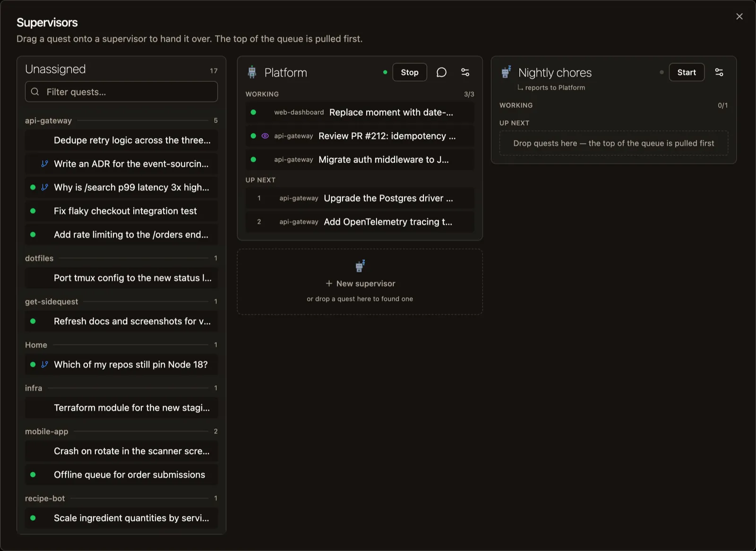Select Refresh docs and screenshots quest

click(x=121, y=321)
